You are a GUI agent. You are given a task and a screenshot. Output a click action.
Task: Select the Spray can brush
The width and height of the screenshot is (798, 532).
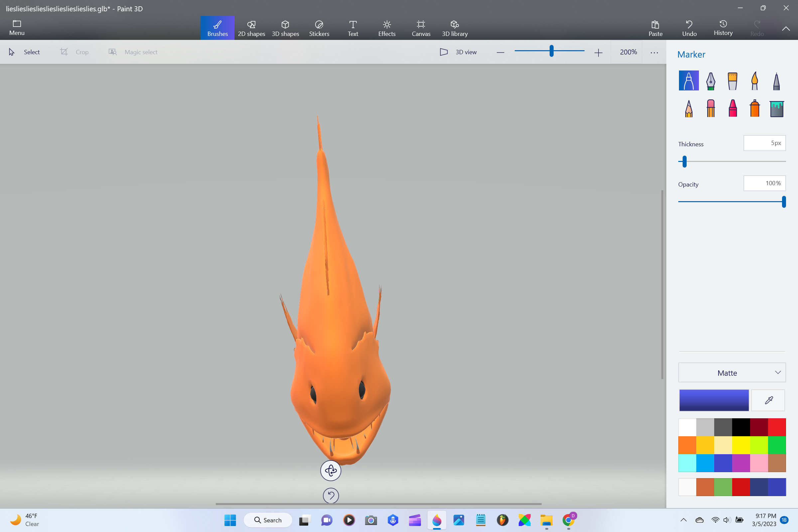pyautogui.click(x=754, y=109)
